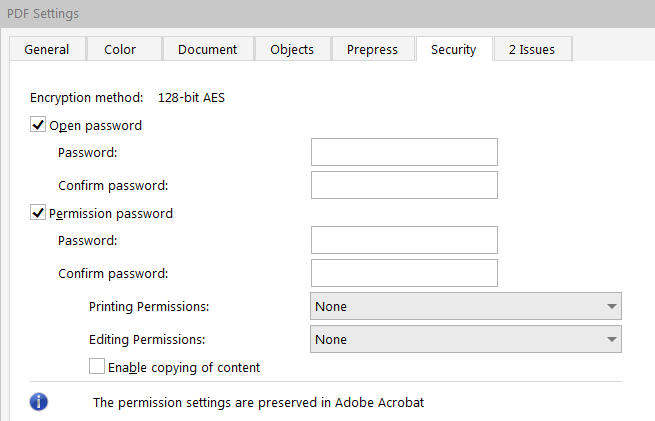Focus the Open password Confirm password field

[404, 185]
